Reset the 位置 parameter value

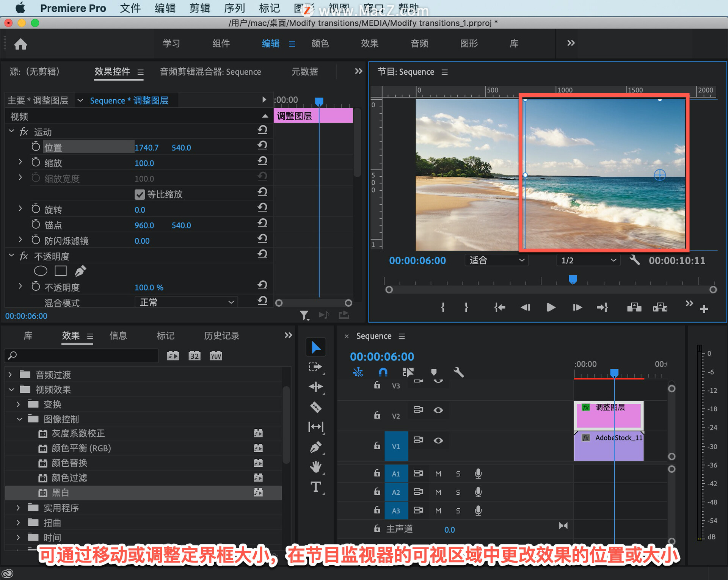point(262,146)
